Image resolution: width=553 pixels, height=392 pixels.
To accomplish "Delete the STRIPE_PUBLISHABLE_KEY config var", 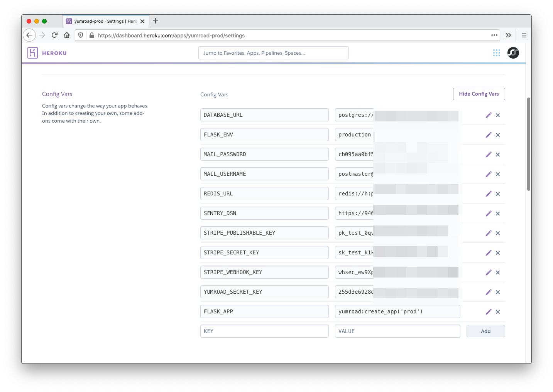I will 498,233.
